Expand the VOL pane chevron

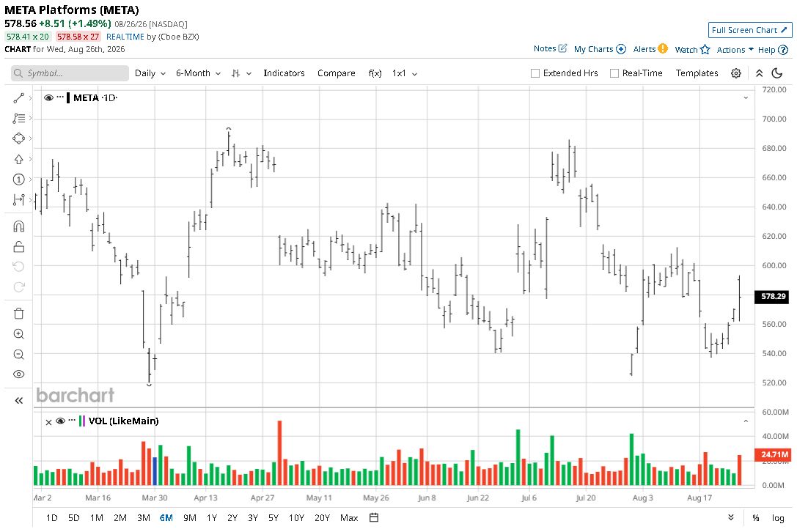point(746,421)
